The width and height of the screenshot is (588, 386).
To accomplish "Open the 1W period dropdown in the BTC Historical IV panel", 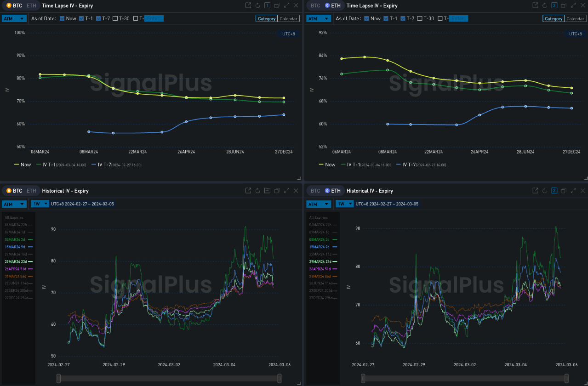I will pos(40,204).
